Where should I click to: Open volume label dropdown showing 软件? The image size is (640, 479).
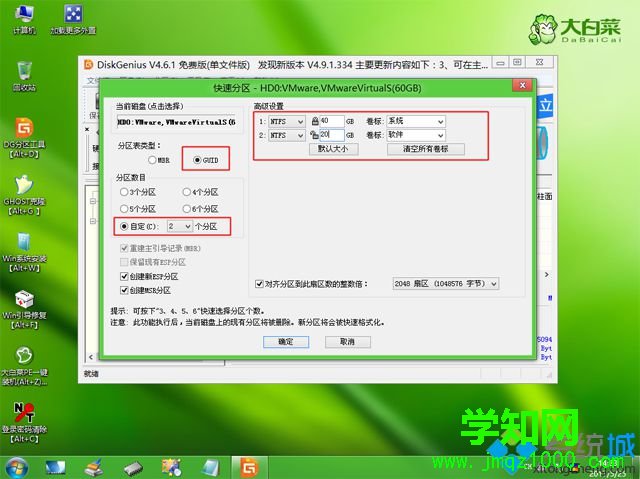tap(416, 135)
